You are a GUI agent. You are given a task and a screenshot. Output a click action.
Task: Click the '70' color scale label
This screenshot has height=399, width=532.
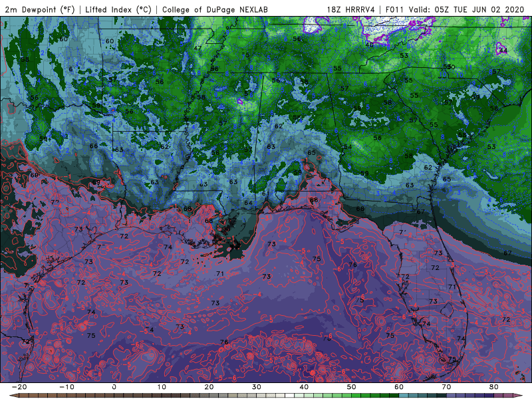tap(446, 387)
